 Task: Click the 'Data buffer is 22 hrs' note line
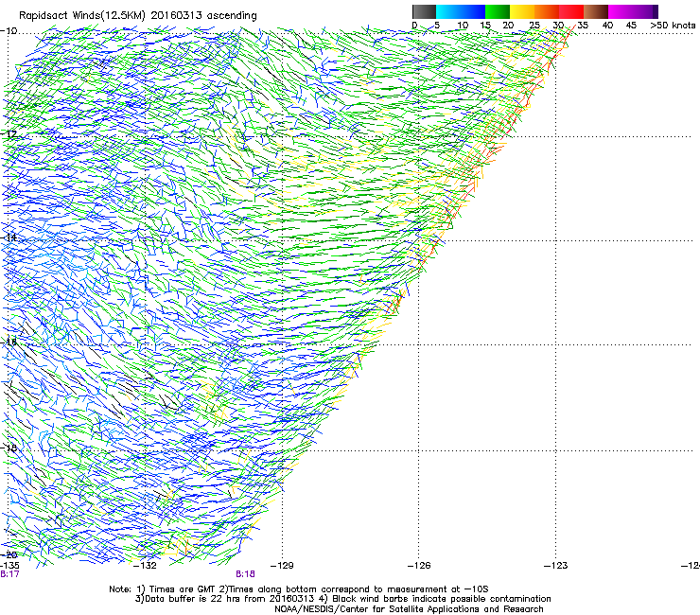pos(342,599)
